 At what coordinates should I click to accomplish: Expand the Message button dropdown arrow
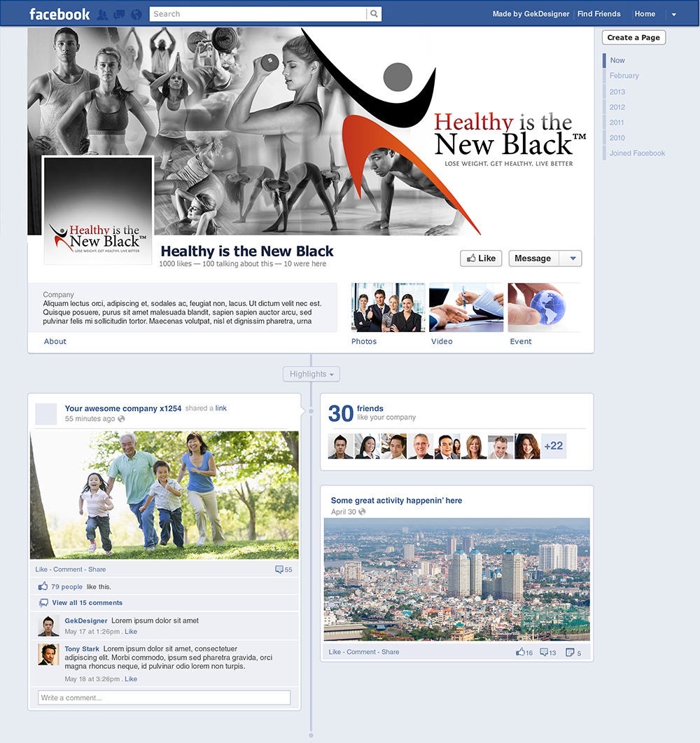(573, 258)
